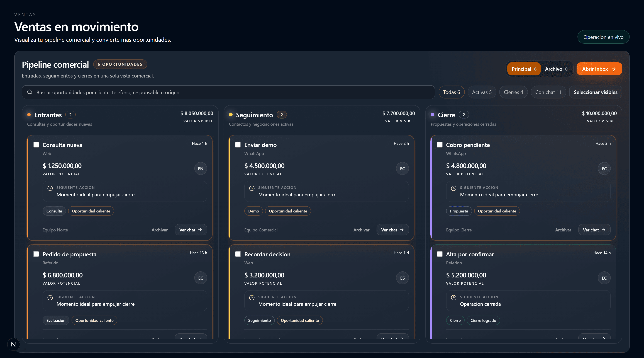The height and width of the screenshot is (358, 644).
Task: Click the clock icon in Consulta nueva card
Action: (50, 188)
